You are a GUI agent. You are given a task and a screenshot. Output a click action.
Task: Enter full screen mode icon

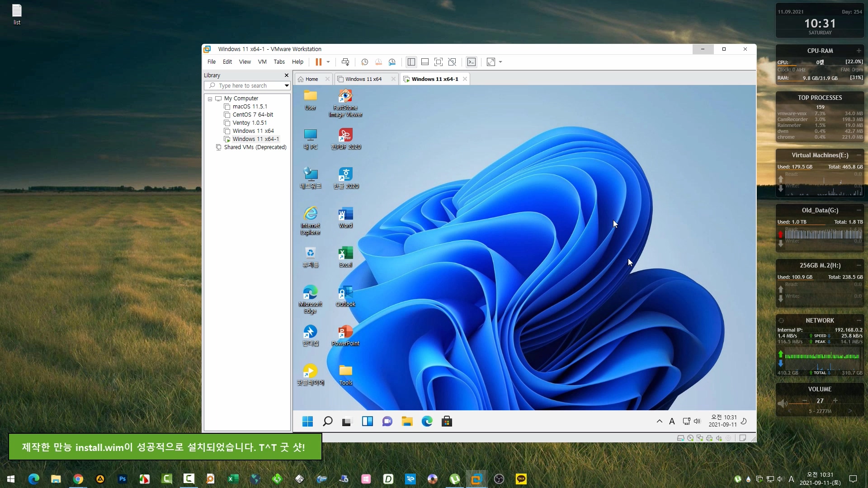click(438, 62)
